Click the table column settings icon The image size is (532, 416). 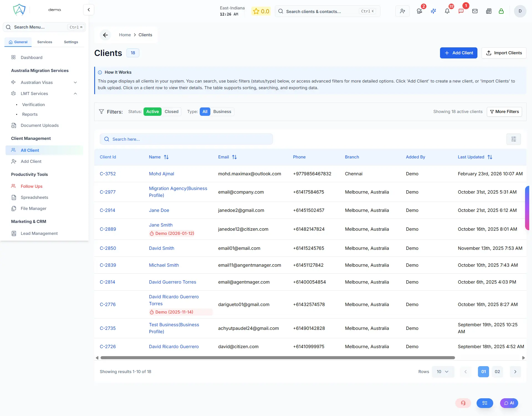[x=513, y=139]
